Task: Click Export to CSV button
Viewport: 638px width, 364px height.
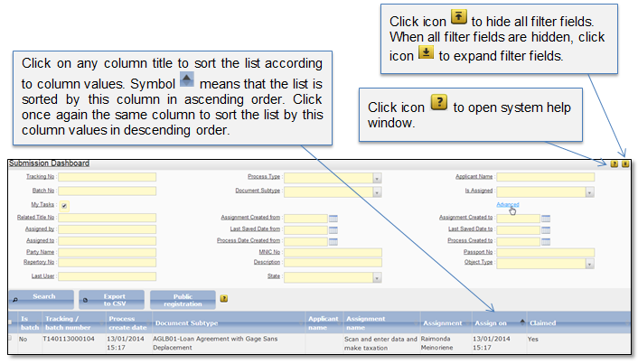Action: point(113,297)
